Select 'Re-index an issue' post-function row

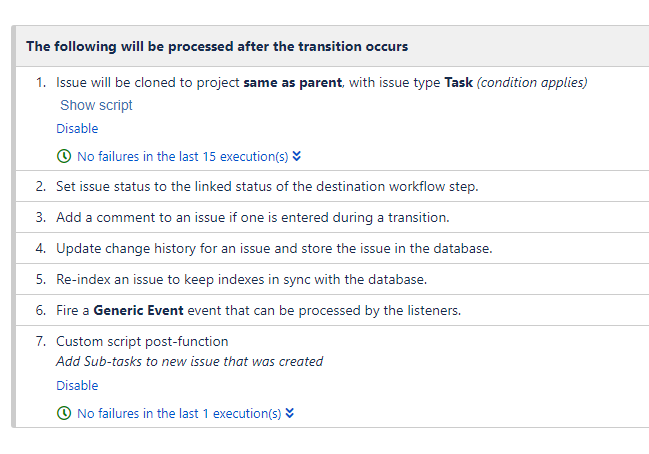point(332,279)
